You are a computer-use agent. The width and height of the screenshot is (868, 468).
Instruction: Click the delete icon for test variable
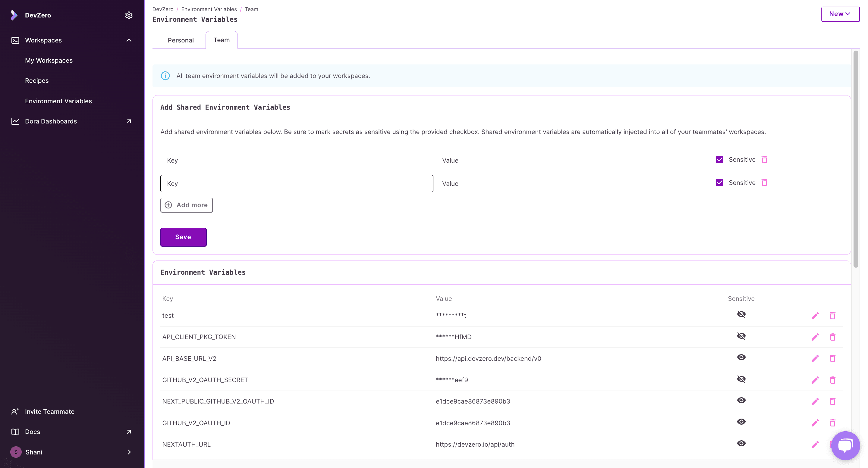pos(833,315)
